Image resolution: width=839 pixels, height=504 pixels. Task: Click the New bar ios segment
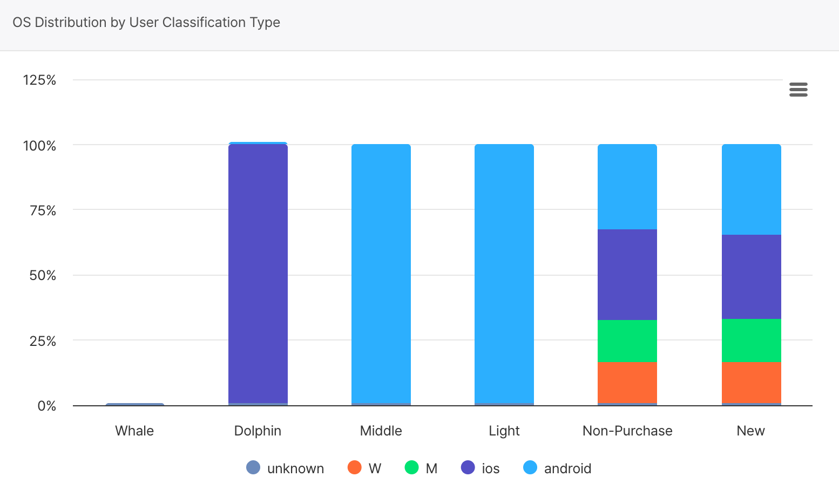[752, 277]
